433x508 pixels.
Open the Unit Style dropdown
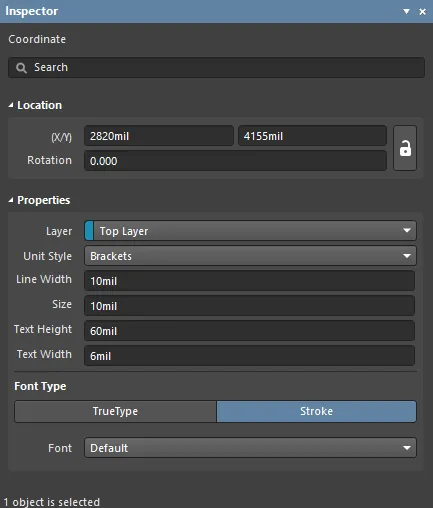click(250, 256)
